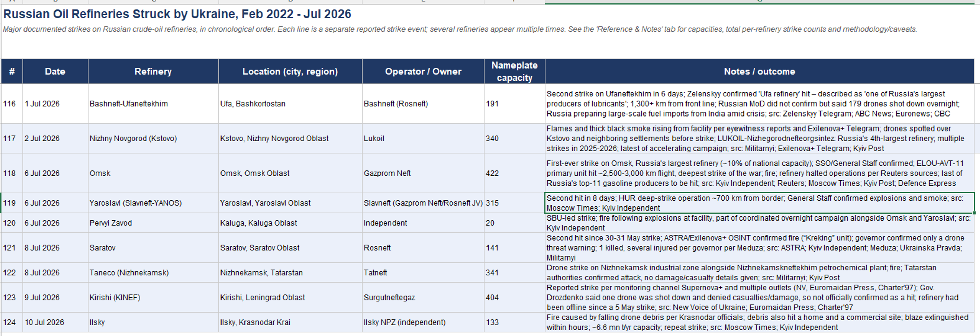Image resolution: width=980 pixels, height=336 pixels.
Task: Select the 'Date' column header
Action: click(x=55, y=71)
